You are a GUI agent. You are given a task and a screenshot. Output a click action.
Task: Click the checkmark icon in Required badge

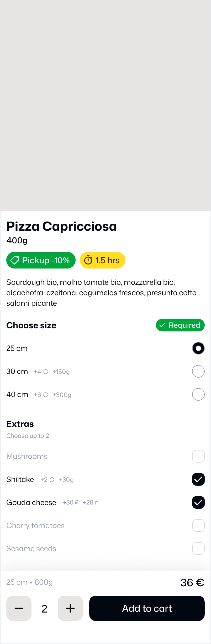click(x=162, y=325)
